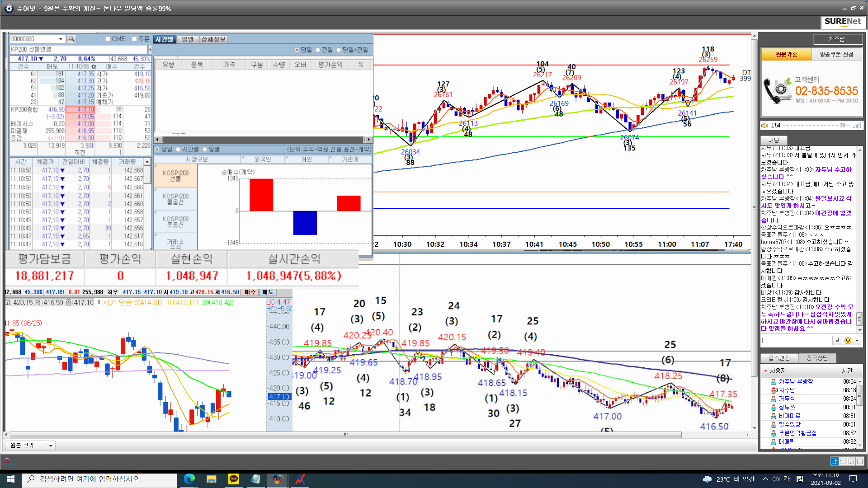Select the 전일 radio button
868x488 pixels.
[x=318, y=50]
